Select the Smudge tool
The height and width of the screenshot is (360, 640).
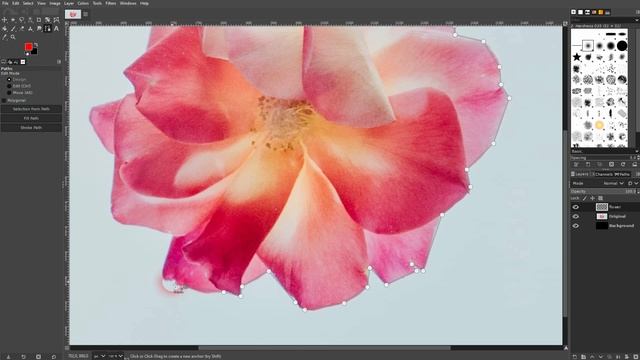[x=39, y=29]
